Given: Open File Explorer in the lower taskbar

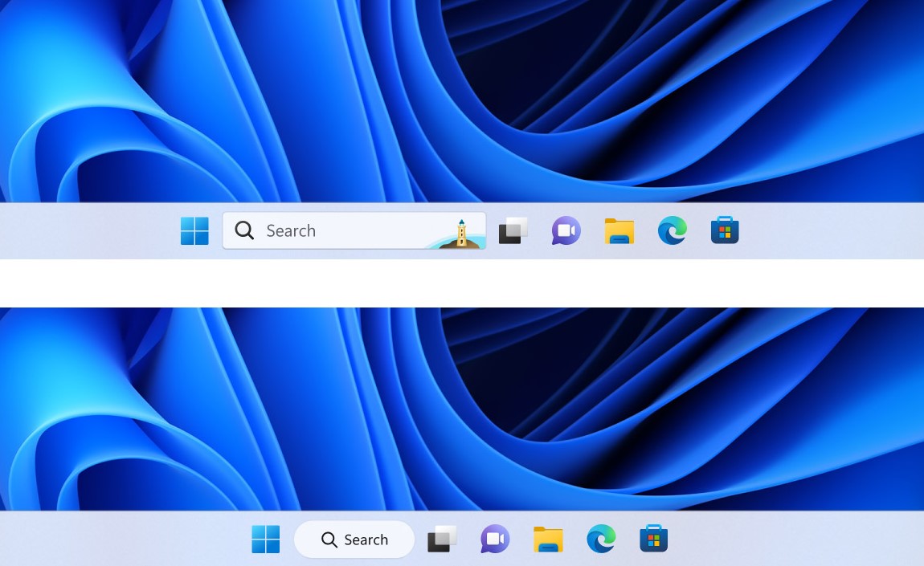Looking at the screenshot, I should tap(548, 539).
